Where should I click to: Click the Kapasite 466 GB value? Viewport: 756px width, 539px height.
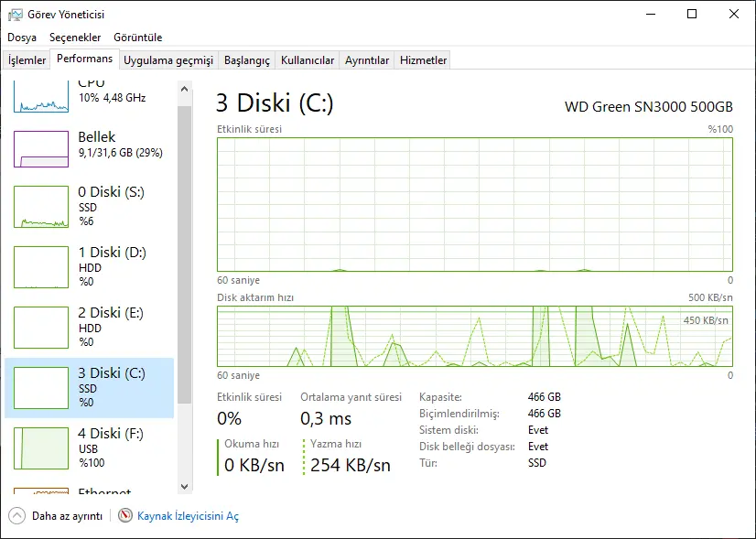click(x=545, y=397)
